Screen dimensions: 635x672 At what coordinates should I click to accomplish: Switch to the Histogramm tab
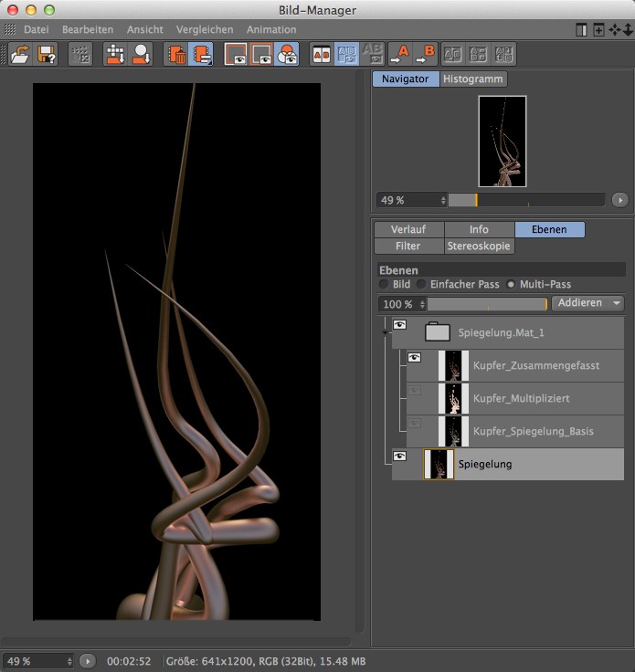click(473, 79)
